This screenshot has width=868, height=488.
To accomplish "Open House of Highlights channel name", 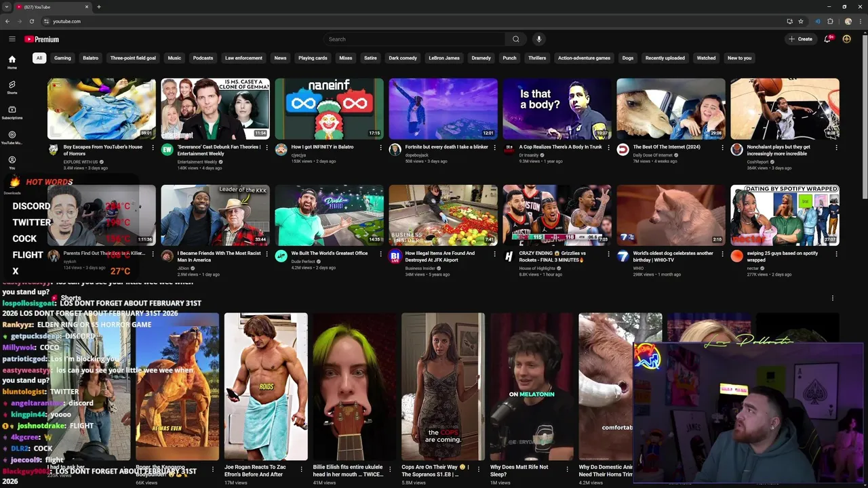I will point(537,268).
